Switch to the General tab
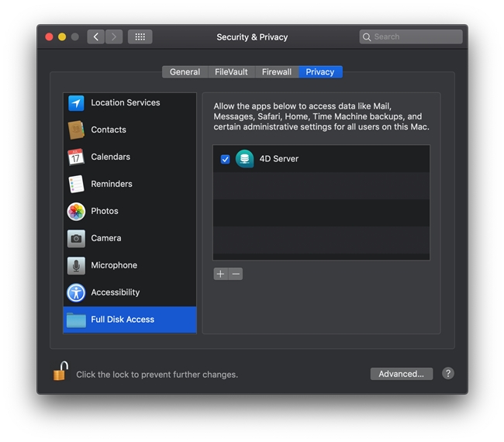Screen dimensions: 504x442 click(x=185, y=72)
